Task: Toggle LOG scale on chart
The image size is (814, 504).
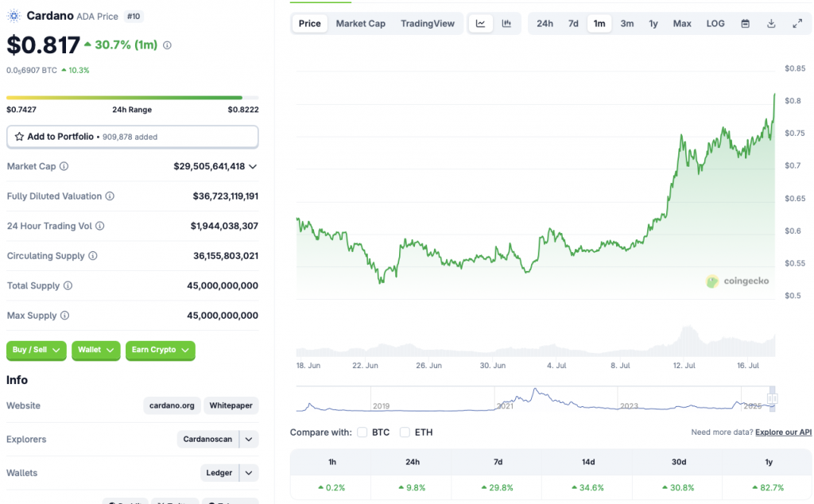Action: (715, 23)
